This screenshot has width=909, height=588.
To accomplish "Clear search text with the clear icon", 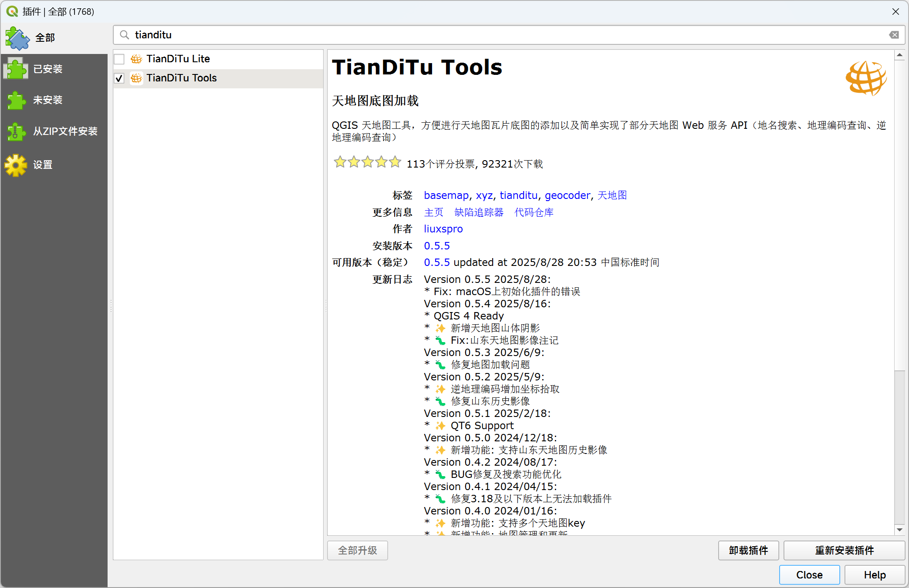I will [x=894, y=35].
